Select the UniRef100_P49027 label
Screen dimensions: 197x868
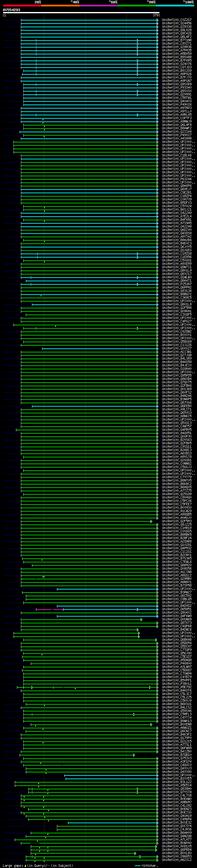[177, 135]
